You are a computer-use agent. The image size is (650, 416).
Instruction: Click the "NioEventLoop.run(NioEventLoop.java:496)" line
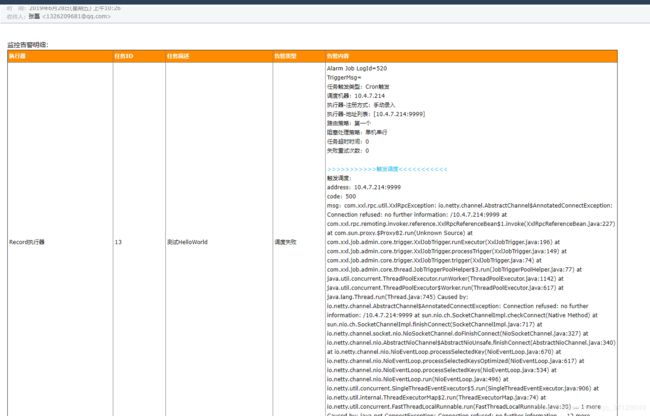point(417,379)
